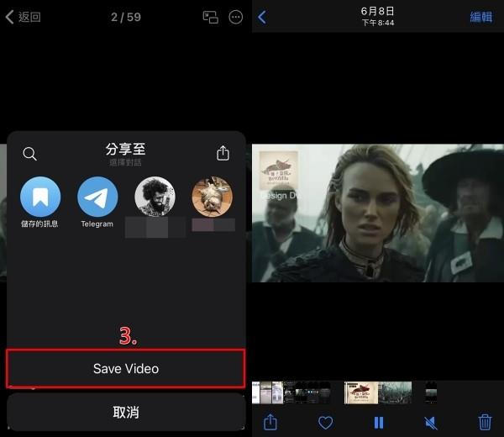504x437 pixels.
Task: Delete the video with trash icon
Action: [x=485, y=422]
